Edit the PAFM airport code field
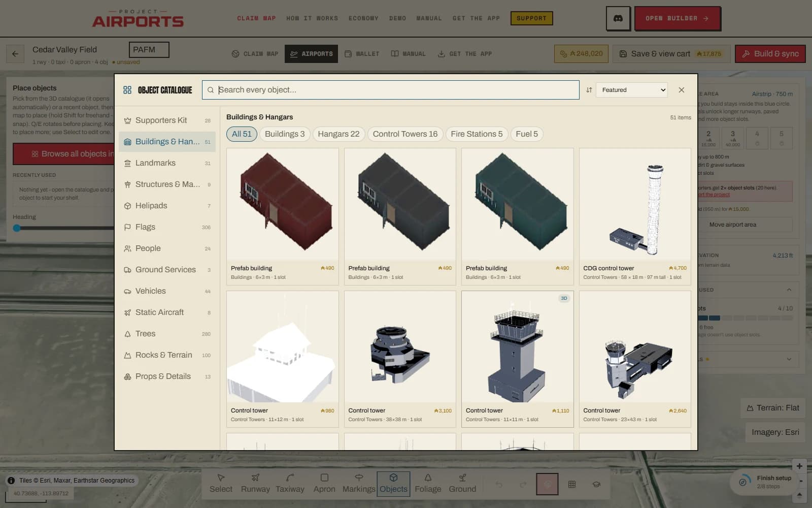 (x=149, y=50)
